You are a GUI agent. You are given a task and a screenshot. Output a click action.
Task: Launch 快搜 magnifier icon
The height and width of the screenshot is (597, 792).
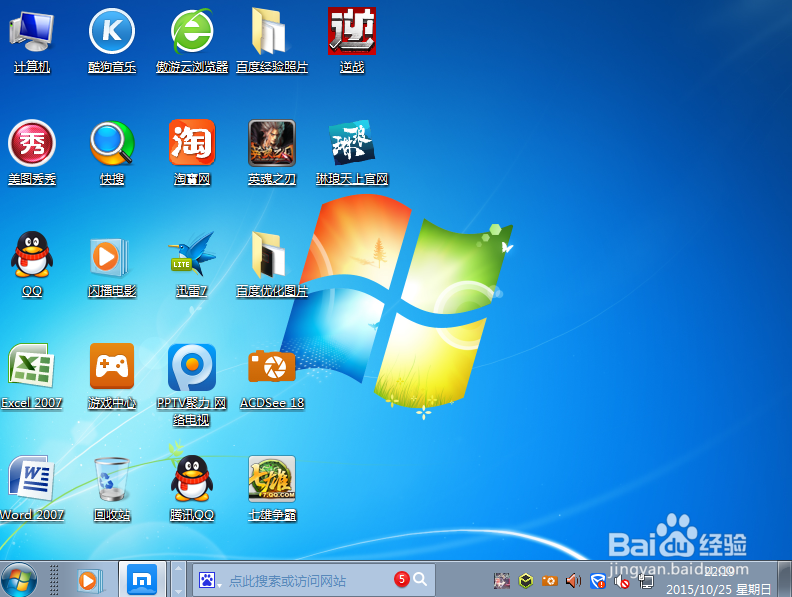coord(112,143)
